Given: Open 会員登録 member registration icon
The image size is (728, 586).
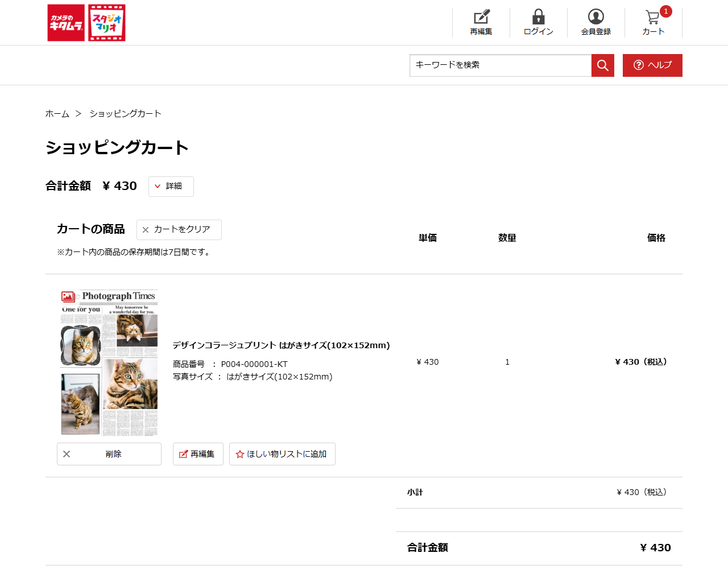Looking at the screenshot, I should tap(595, 17).
